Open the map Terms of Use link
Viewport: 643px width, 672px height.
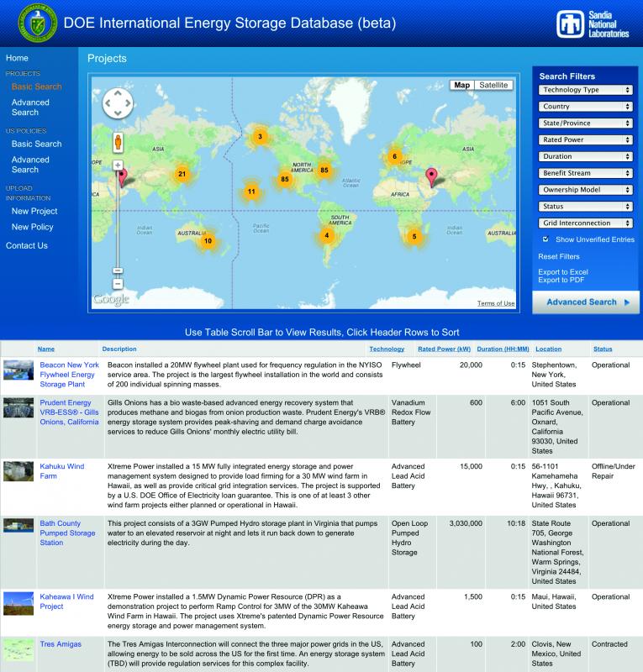pyautogui.click(x=496, y=303)
